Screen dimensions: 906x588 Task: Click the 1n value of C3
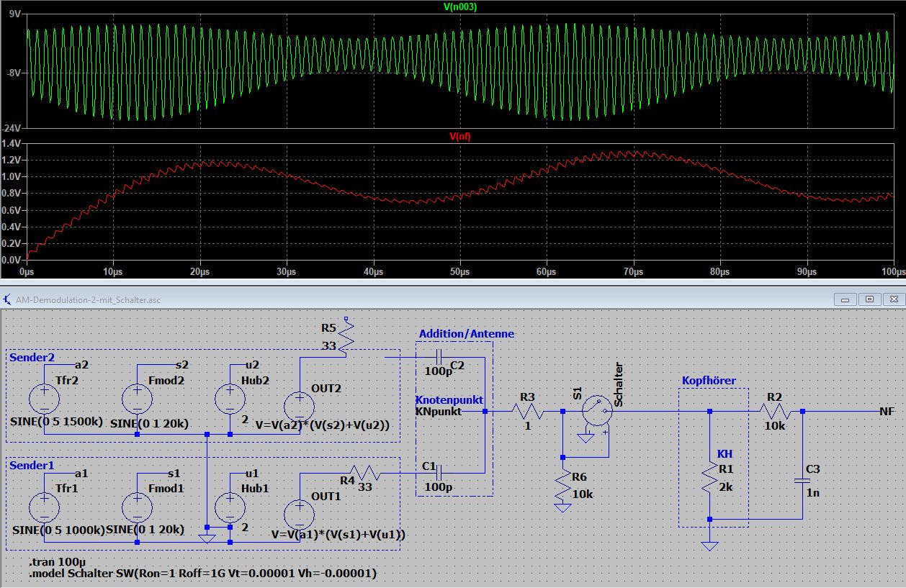(813, 493)
